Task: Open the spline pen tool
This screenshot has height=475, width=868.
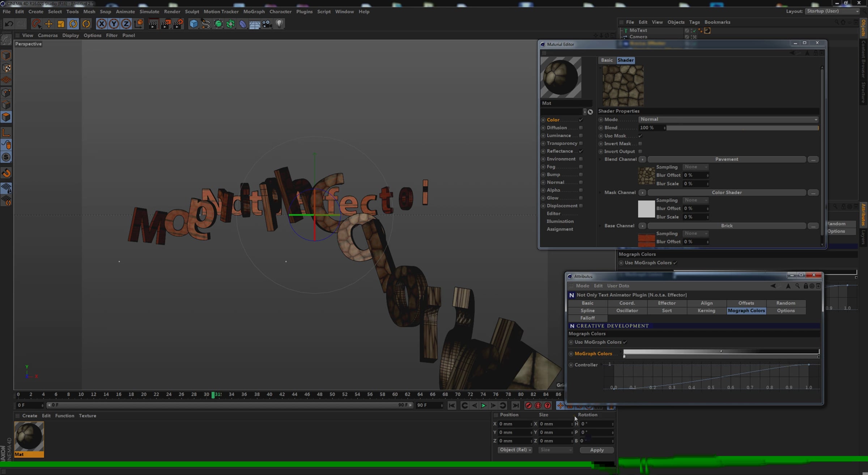Action: [206, 24]
